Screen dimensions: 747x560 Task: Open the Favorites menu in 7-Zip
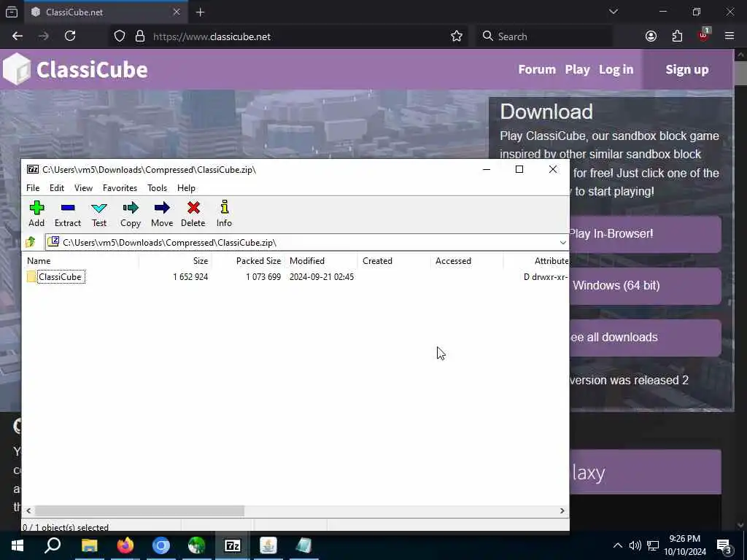pyautogui.click(x=120, y=188)
